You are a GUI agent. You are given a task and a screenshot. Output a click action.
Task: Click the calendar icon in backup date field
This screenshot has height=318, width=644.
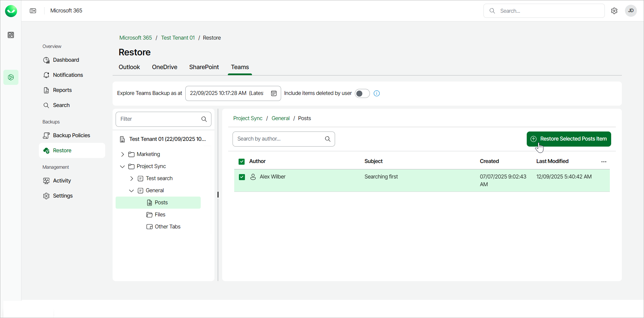(274, 93)
